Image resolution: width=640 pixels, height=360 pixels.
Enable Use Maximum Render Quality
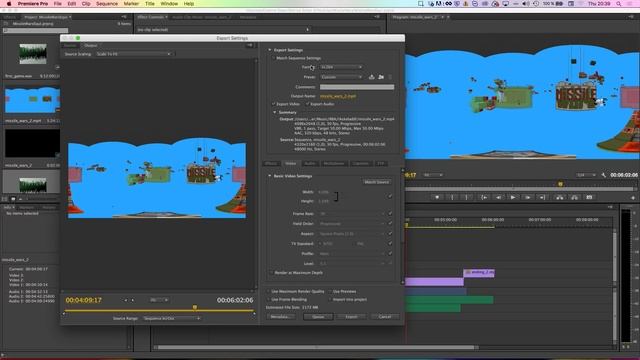(269, 291)
